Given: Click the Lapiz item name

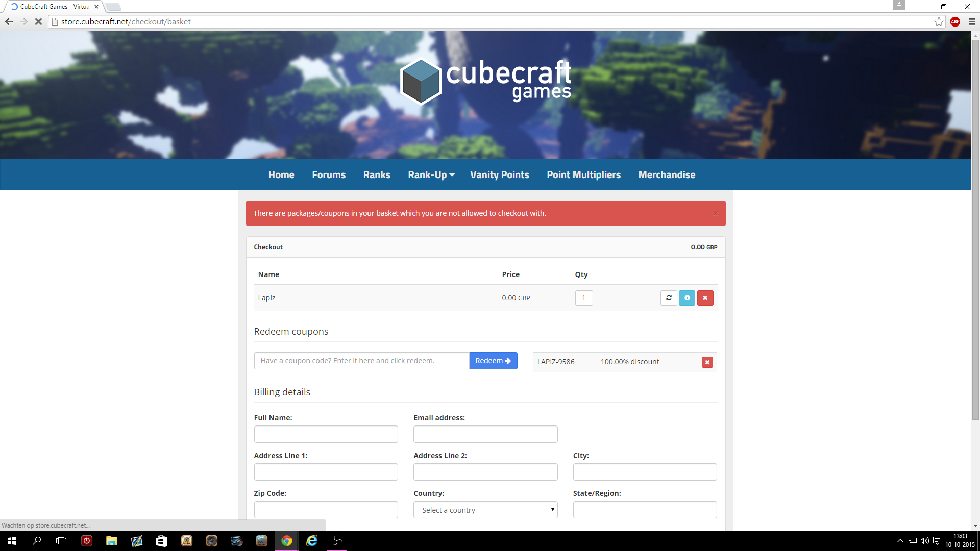Looking at the screenshot, I should click(x=266, y=298).
